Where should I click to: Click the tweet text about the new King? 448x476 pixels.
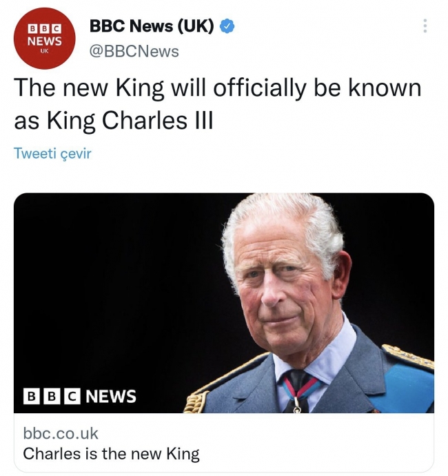pos(218,104)
